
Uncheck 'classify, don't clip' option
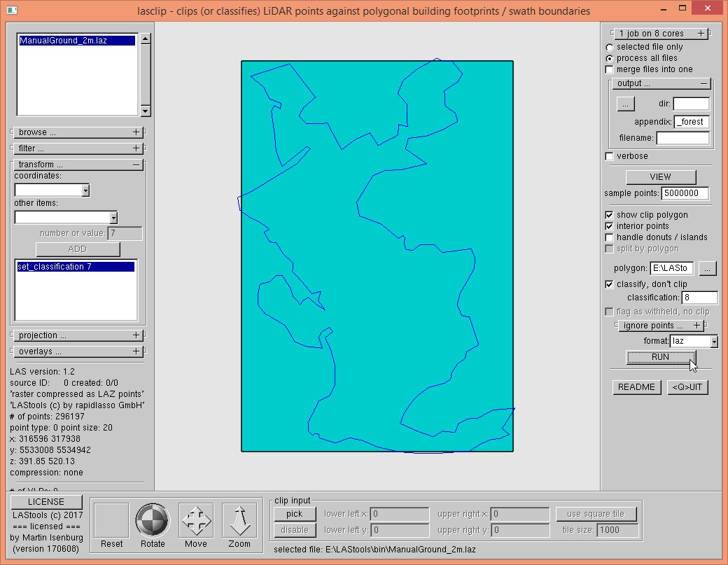610,284
